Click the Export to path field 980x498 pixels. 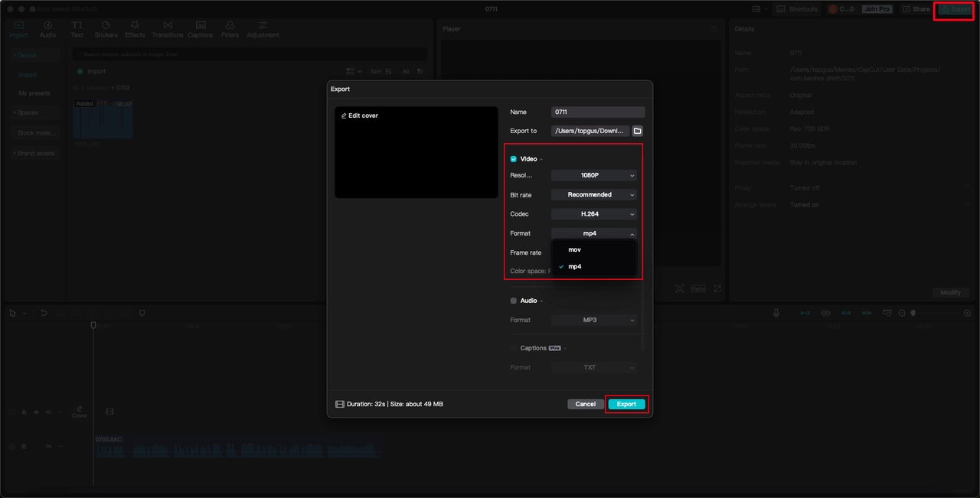pos(590,131)
